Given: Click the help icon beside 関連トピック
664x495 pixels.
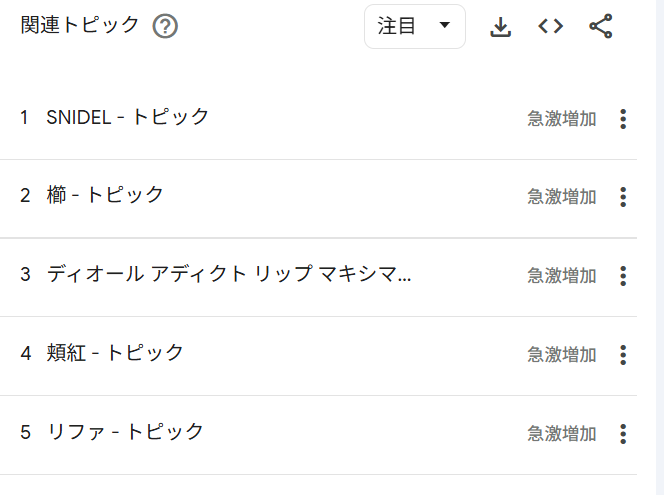Looking at the screenshot, I should (165, 27).
